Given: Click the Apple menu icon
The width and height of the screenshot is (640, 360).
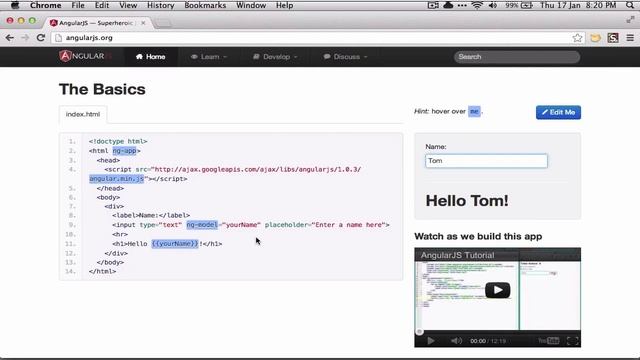Looking at the screenshot, I should [15, 5].
